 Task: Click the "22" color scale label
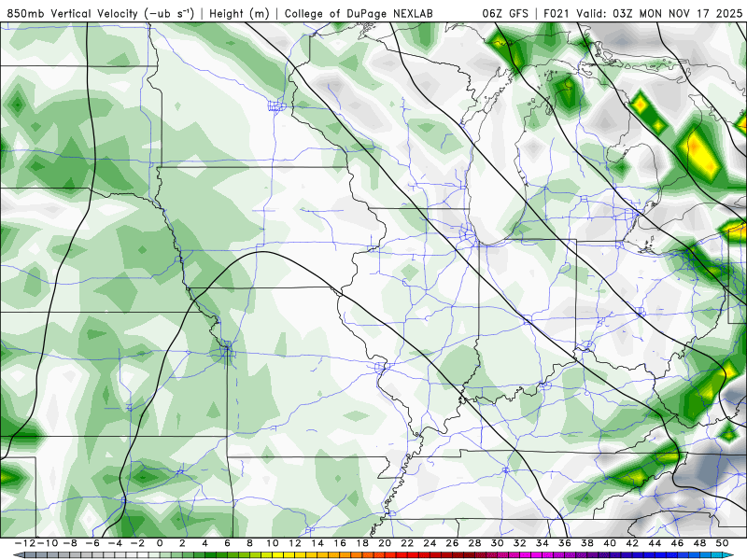pyautogui.click(x=407, y=543)
